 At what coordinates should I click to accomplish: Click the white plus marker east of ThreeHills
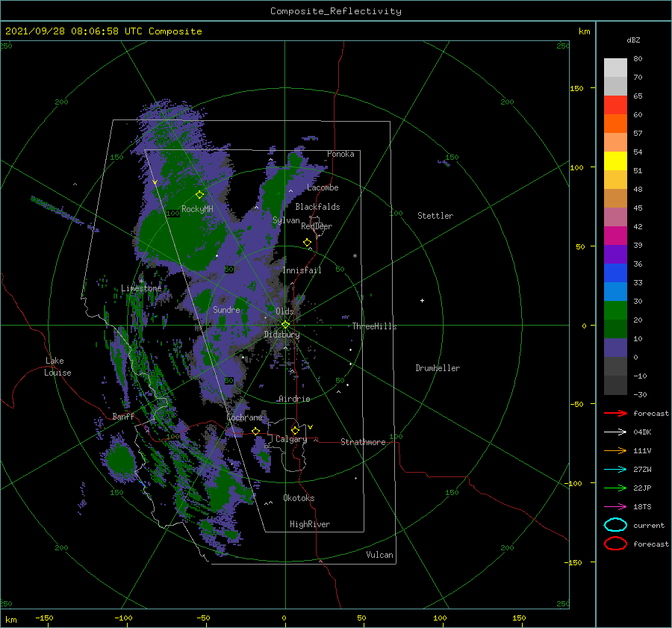(422, 300)
